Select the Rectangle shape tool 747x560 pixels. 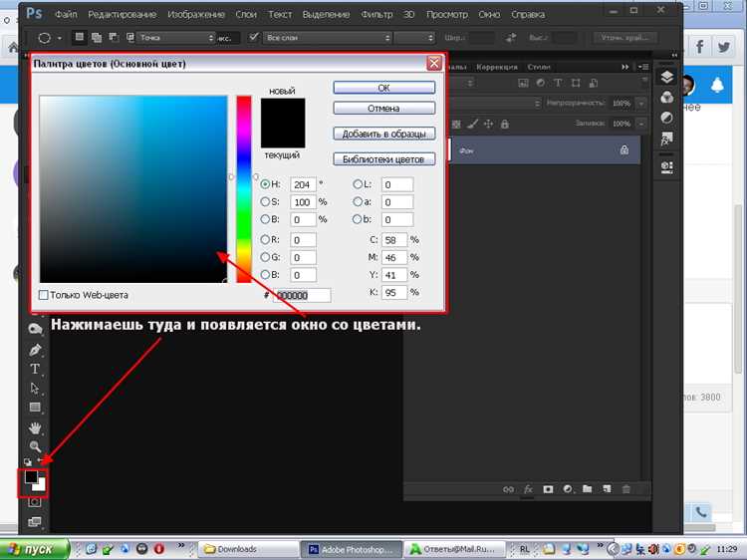click(35, 408)
